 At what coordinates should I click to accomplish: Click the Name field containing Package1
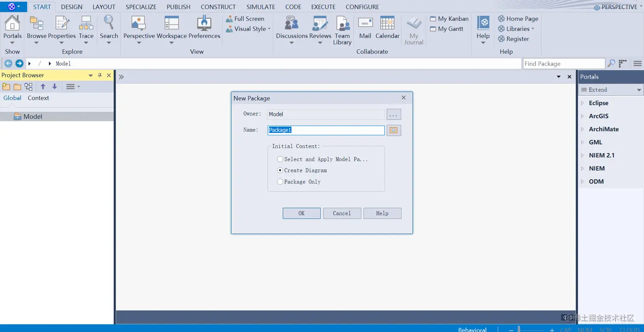(326, 130)
